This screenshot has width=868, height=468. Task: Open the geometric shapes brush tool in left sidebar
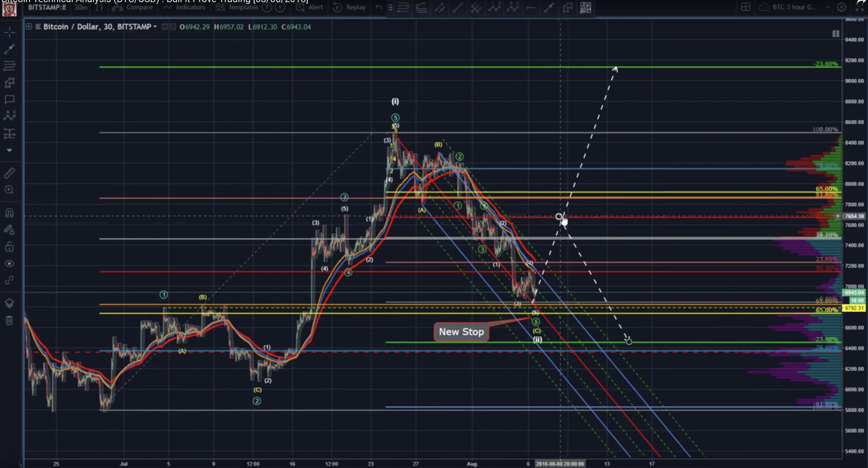pyautogui.click(x=9, y=83)
